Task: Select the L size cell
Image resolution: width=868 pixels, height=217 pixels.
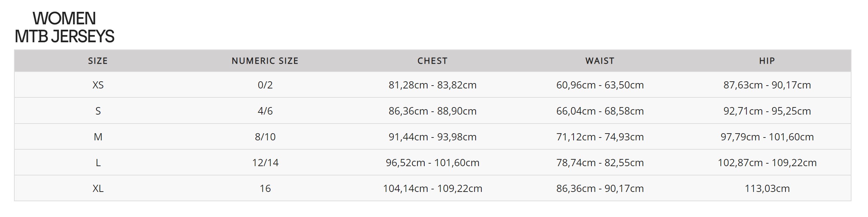Action: (x=98, y=163)
